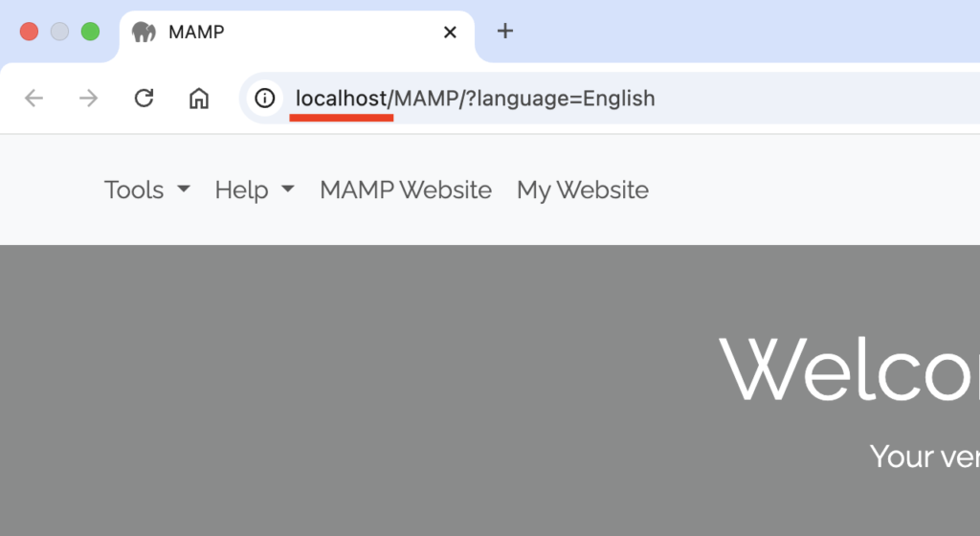The width and height of the screenshot is (980, 536).
Task: View site information icon in address bar
Action: [264, 98]
